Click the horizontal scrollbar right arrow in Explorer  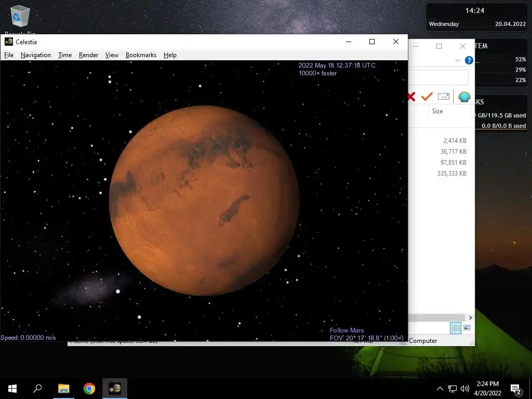[470, 317]
